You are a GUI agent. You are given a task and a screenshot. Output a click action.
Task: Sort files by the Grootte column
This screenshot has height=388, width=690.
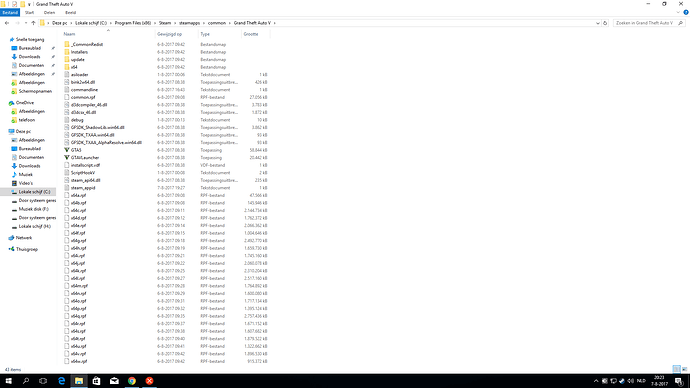coord(251,34)
